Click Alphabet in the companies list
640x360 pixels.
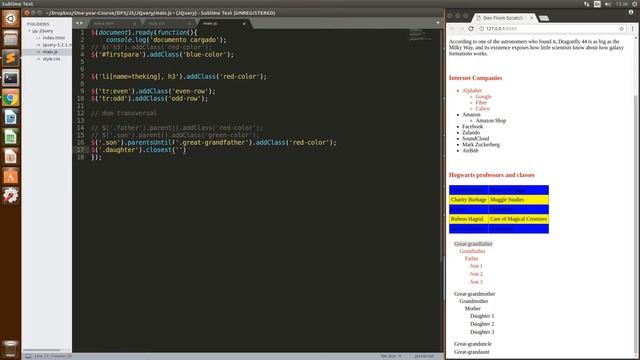pyautogui.click(x=472, y=90)
